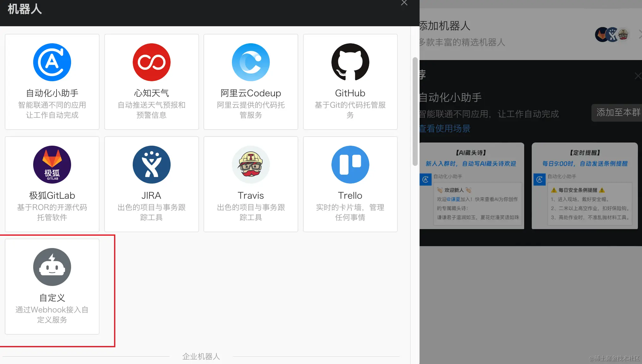Click the 添加至本群 button
642x364 pixels.
click(618, 112)
